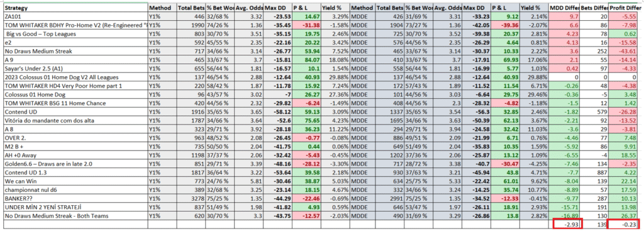Select the OVER 2. strategy cell
This screenshot has height=231, width=644.
tap(75, 138)
